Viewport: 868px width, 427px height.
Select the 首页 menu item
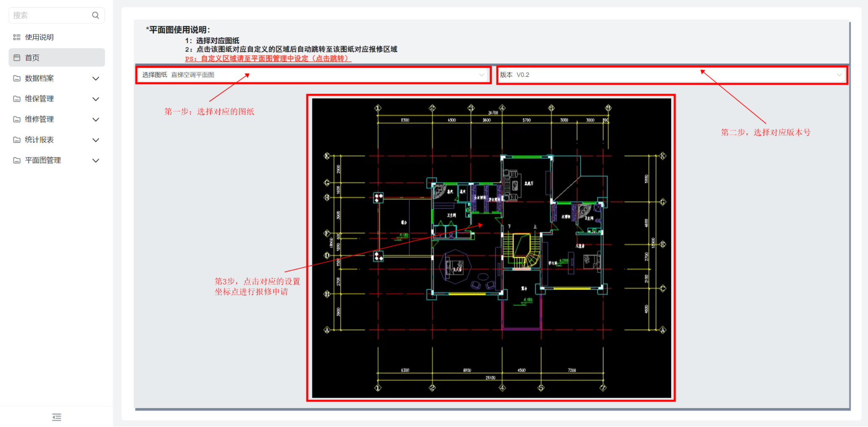click(57, 58)
